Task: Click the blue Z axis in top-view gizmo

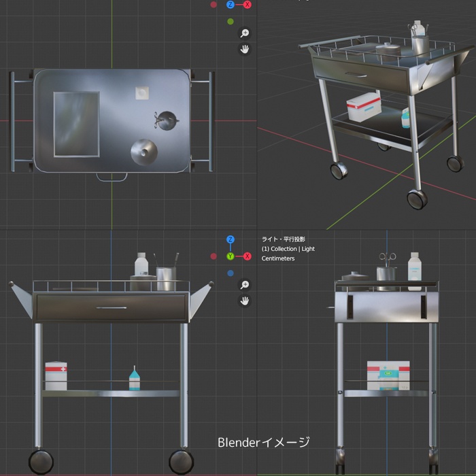Action: (231, 5)
